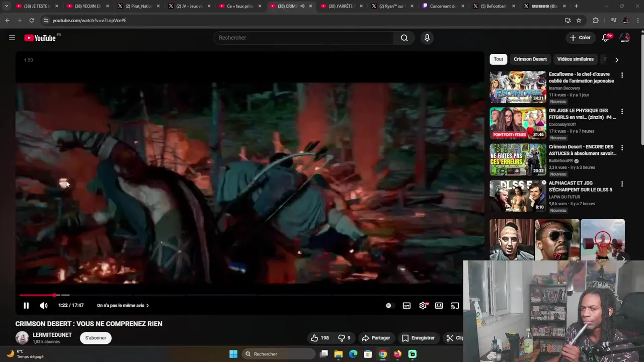The image size is (644, 362).
Task: Click the taskbar Rechercher search box
Action: coord(278,354)
